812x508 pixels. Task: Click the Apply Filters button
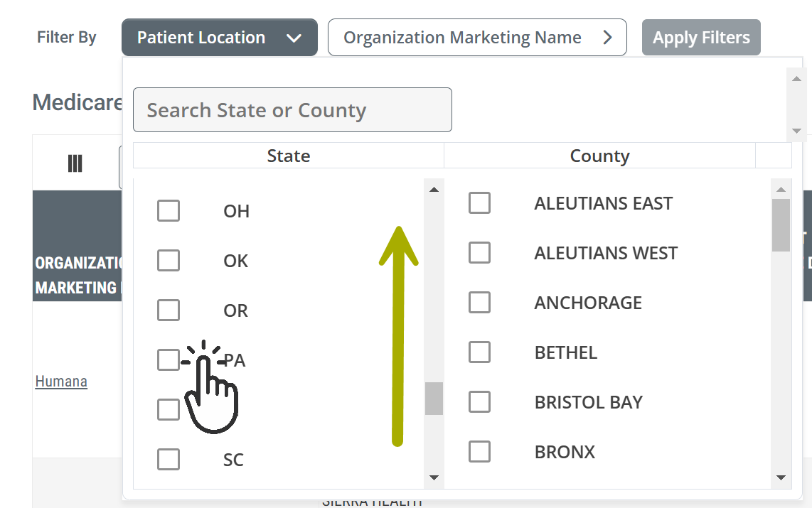point(701,37)
